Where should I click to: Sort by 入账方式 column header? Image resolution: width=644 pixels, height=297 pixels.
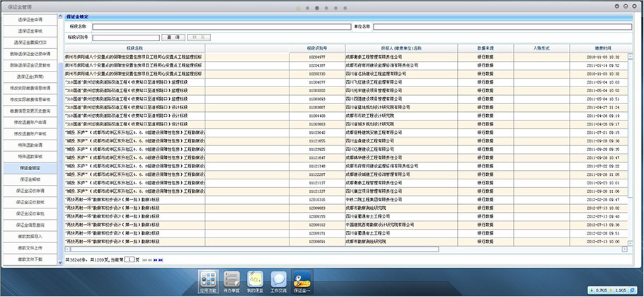[541, 48]
